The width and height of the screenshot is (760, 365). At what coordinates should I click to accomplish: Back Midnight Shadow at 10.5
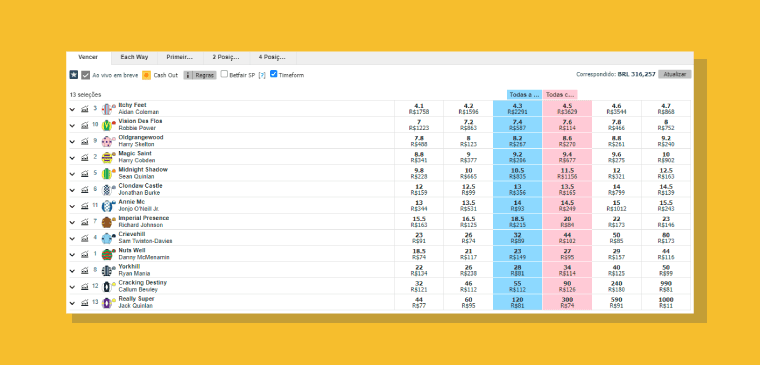coord(517,173)
